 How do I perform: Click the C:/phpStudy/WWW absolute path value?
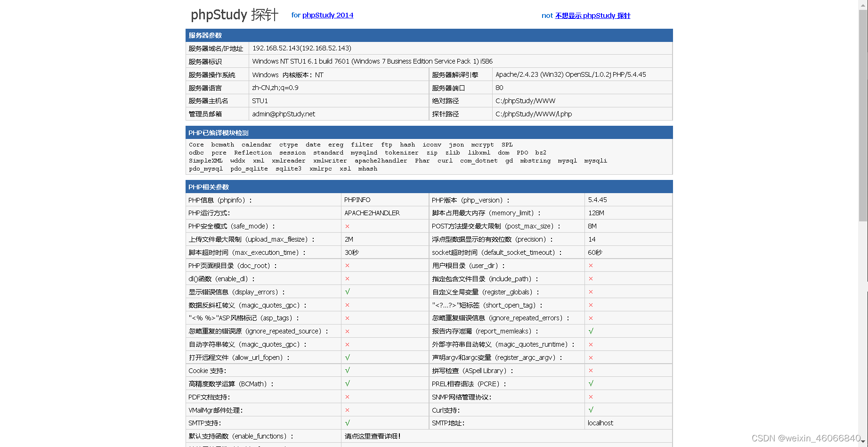point(526,101)
